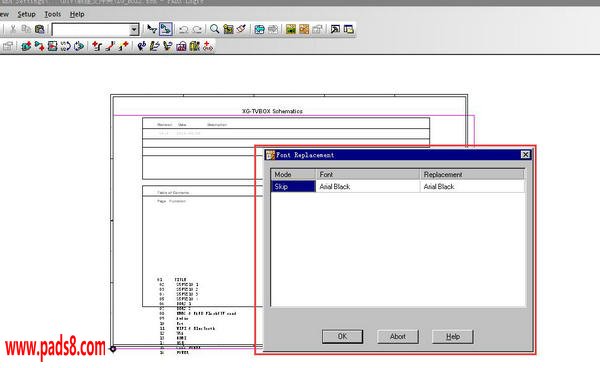This screenshot has width=600, height=368.
Task: Click the Replacement column header
Action: click(x=472, y=174)
